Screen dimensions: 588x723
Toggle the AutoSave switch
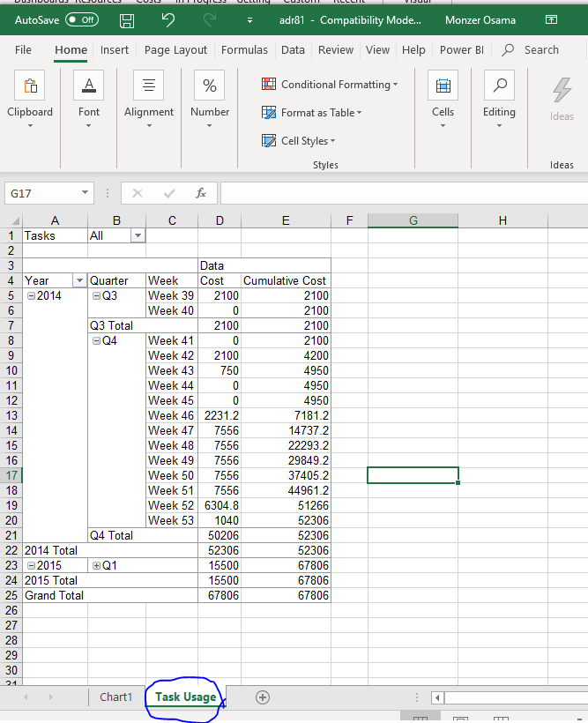point(82,20)
